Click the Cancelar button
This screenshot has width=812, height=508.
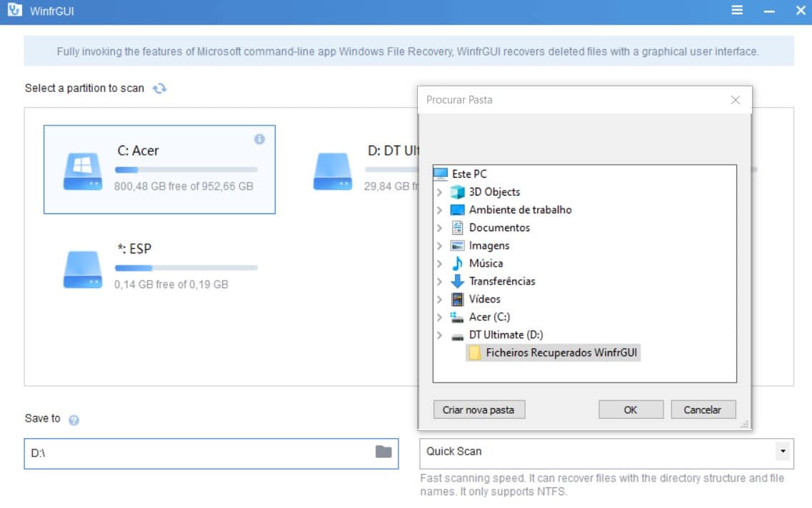[x=703, y=410]
